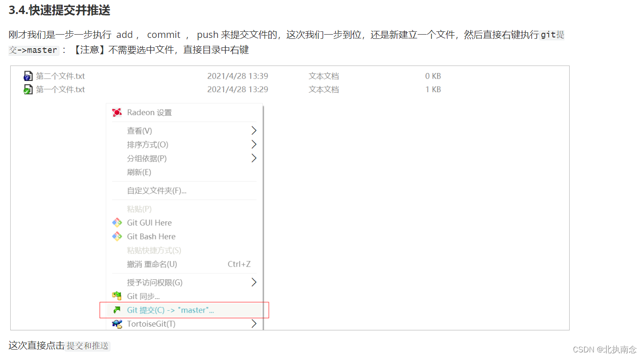Click the 0 KB size cell
The width and height of the screenshot is (644, 358).
433,76
